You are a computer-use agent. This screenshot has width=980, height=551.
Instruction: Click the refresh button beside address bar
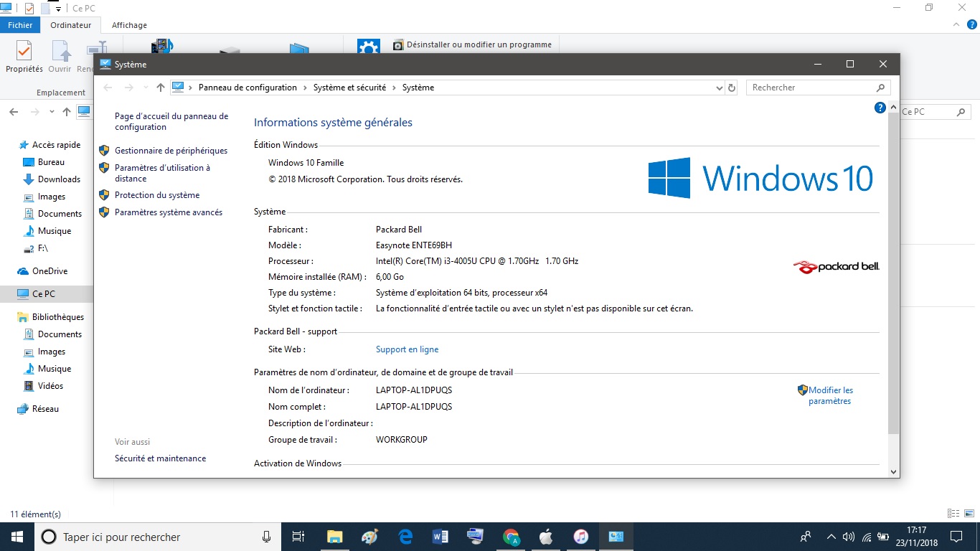tap(732, 88)
